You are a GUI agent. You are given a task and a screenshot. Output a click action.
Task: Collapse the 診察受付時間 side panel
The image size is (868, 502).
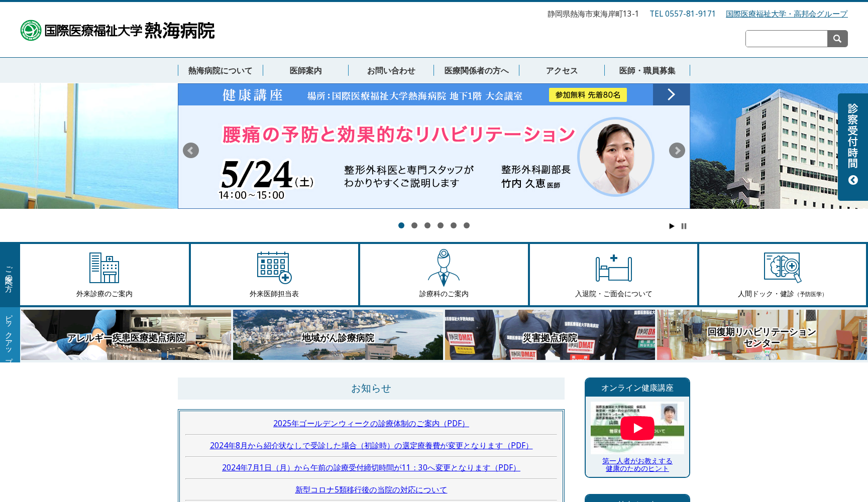pos(852,180)
